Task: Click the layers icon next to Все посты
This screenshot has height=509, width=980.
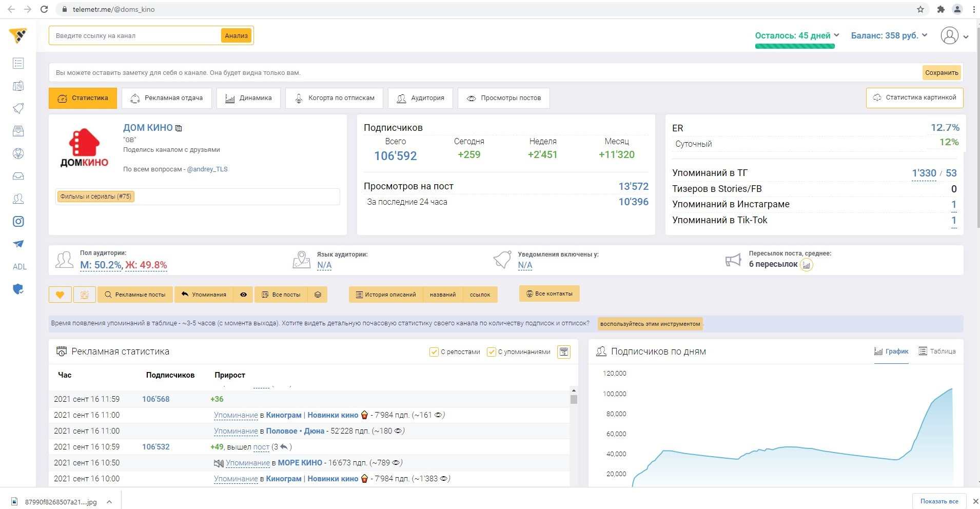Action: coord(318,295)
